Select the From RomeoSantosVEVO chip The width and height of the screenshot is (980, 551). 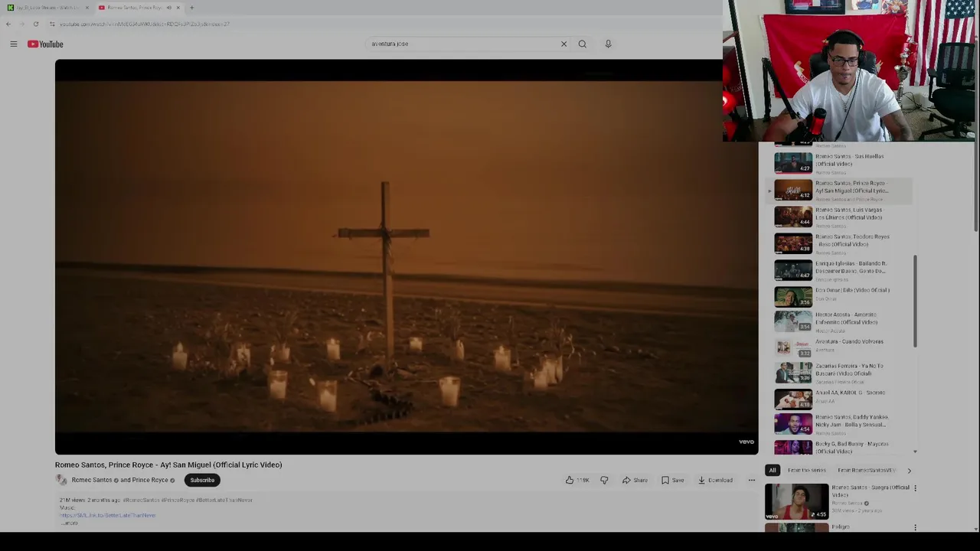[866, 471]
